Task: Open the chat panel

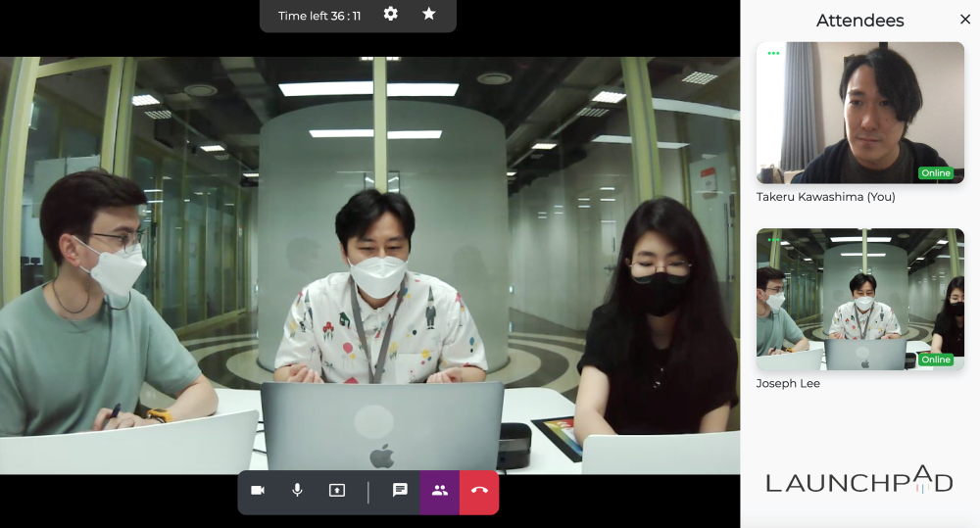Action: point(400,491)
